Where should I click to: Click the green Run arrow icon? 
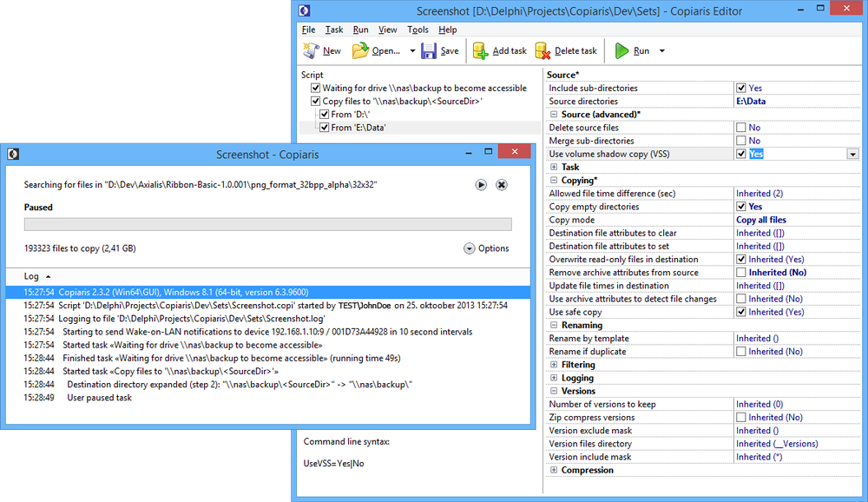(621, 51)
